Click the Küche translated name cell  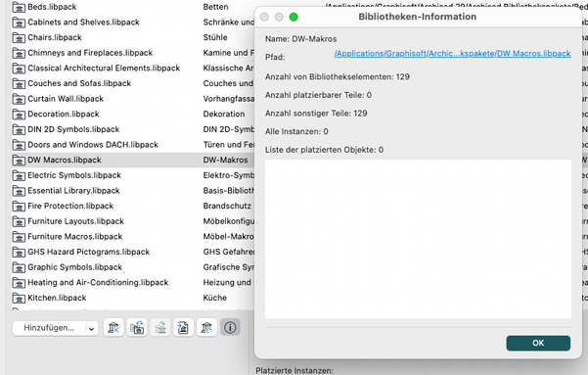pos(215,298)
